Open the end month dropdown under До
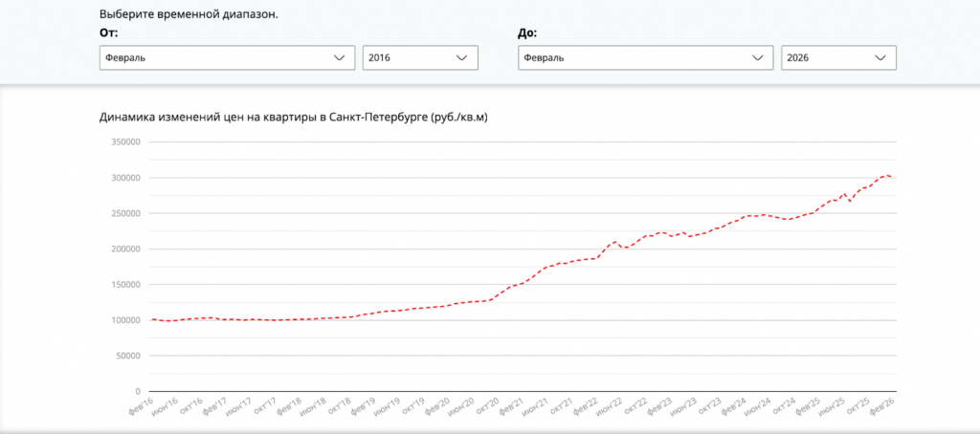Screen dimensions: 980x434 645,58
